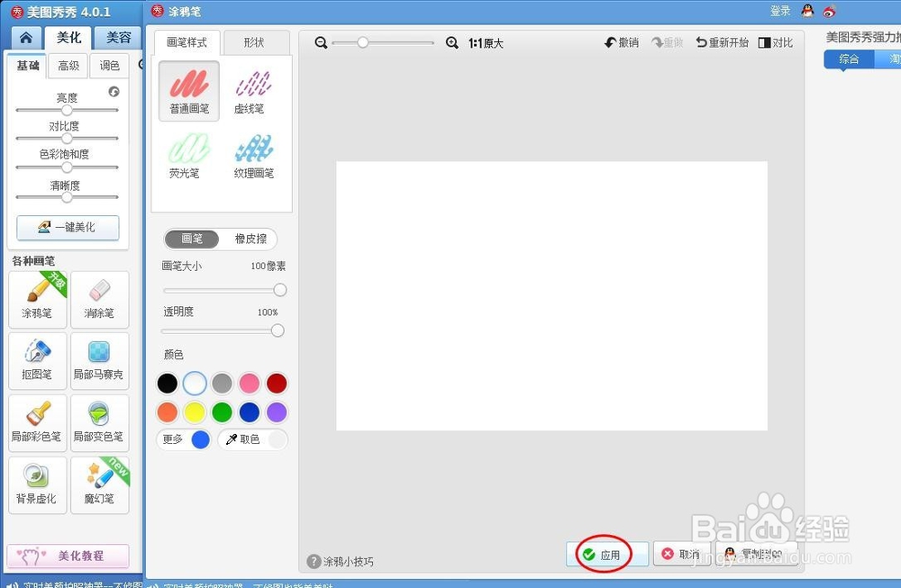Pick the pink color swatch

coord(250,383)
